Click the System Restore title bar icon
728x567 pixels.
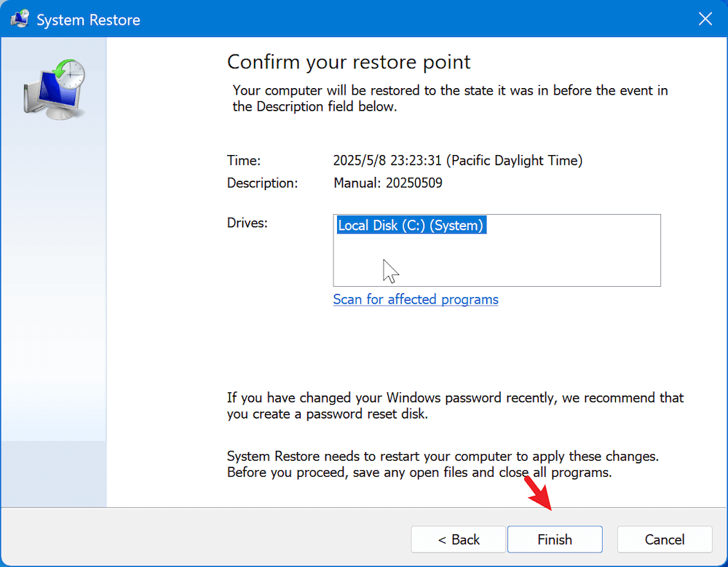19,19
